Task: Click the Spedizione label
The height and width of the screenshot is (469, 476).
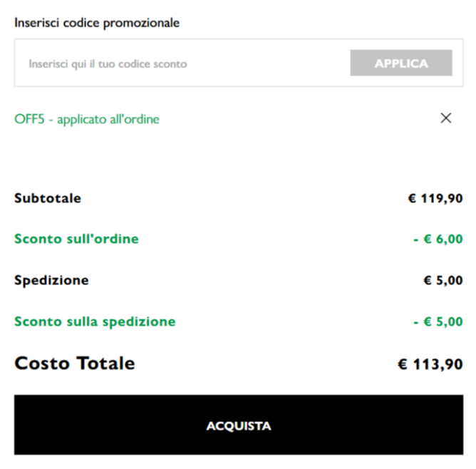Action: (x=51, y=280)
